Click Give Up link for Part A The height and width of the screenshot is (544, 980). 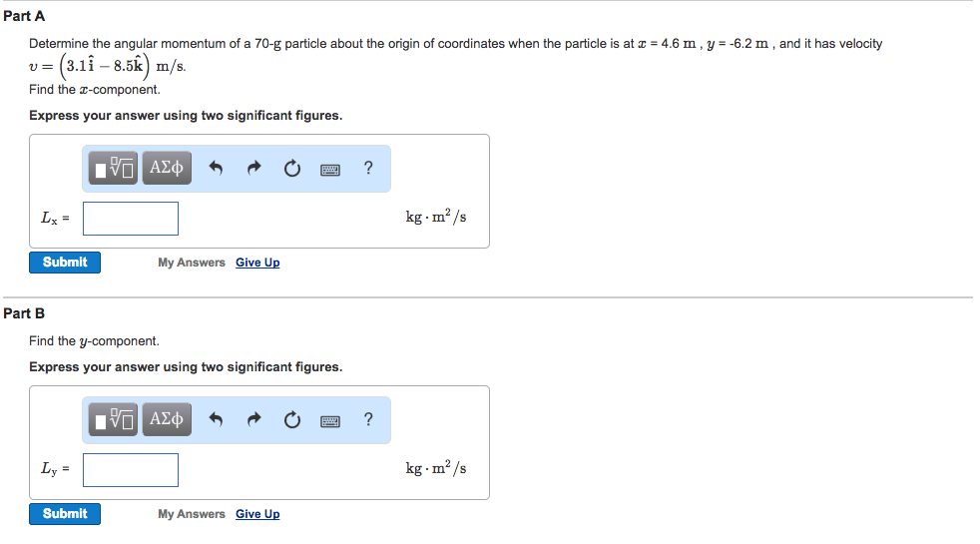[x=257, y=263]
